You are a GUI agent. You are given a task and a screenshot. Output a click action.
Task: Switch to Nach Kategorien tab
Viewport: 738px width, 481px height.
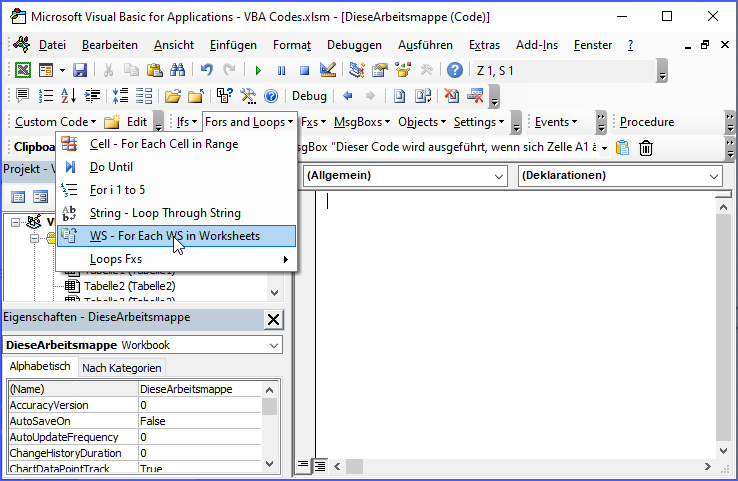[x=121, y=368]
